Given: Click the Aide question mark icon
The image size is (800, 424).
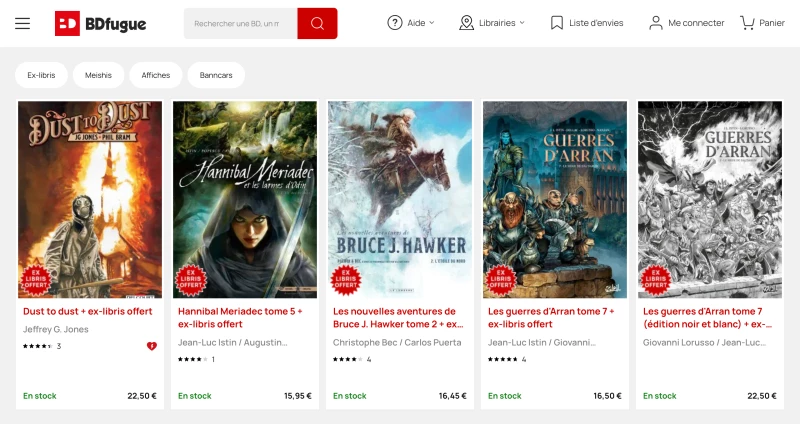Looking at the screenshot, I should (x=394, y=23).
